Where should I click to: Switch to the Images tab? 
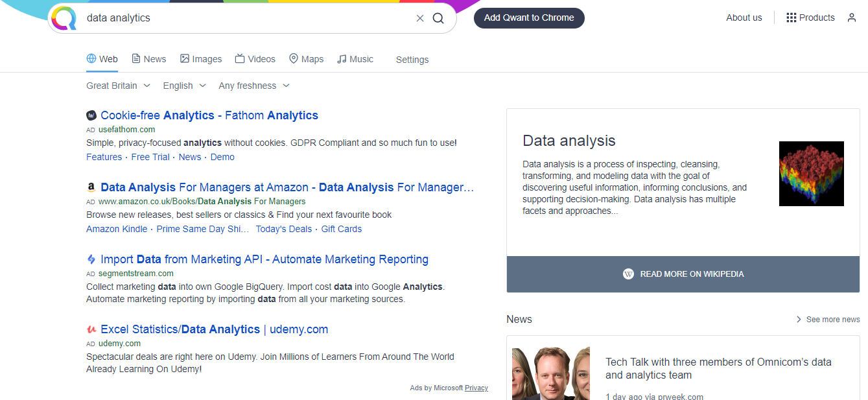click(201, 59)
